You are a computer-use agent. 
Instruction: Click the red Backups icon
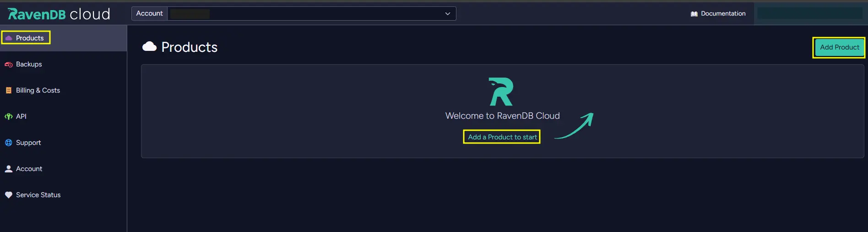[x=9, y=65]
